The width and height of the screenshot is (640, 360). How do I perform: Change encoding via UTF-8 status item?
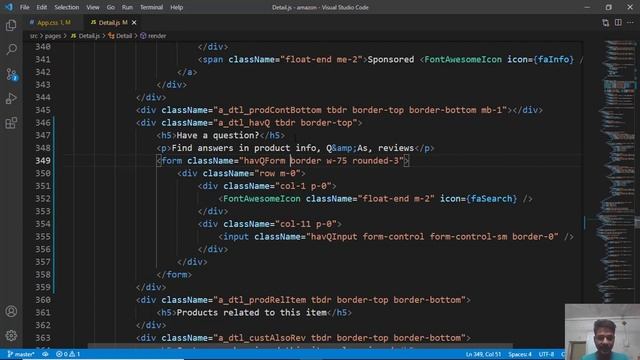[x=546, y=354]
